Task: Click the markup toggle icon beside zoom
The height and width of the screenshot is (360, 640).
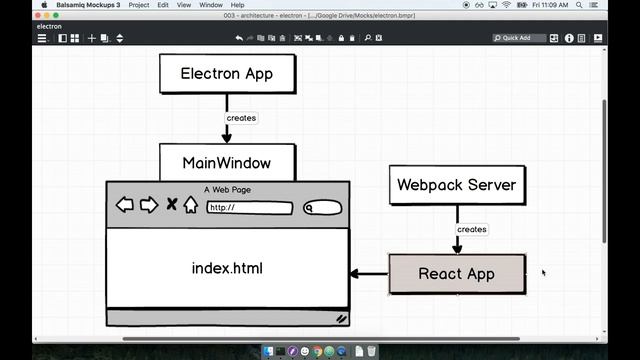Action: tap(379, 38)
